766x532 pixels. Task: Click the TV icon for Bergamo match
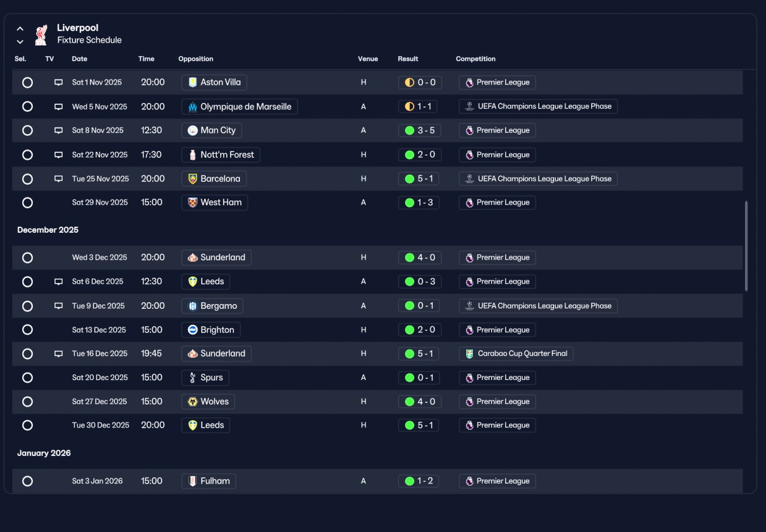59,306
